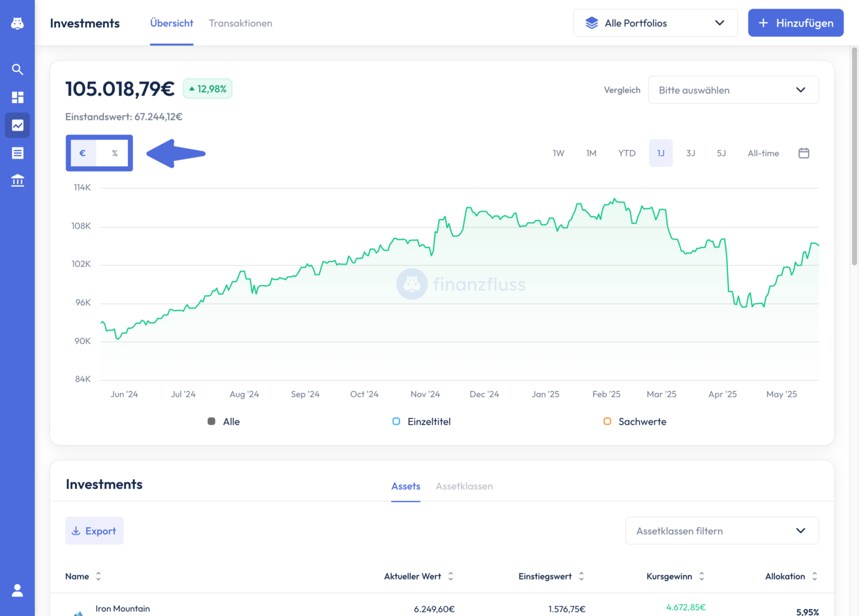The height and width of the screenshot is (616, 859).
Task: Open the list sidebar icon
Action: [x=18, y=153]
